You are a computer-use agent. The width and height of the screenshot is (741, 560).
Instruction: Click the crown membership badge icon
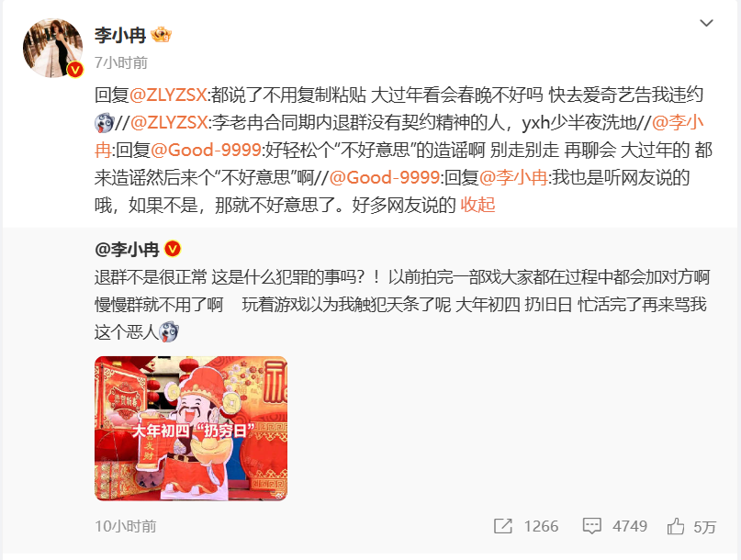point(161,35)
